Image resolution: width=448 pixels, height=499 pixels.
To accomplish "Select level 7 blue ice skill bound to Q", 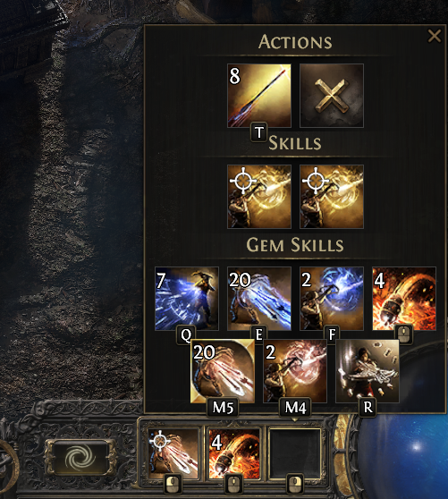I will tap(187, 299).
